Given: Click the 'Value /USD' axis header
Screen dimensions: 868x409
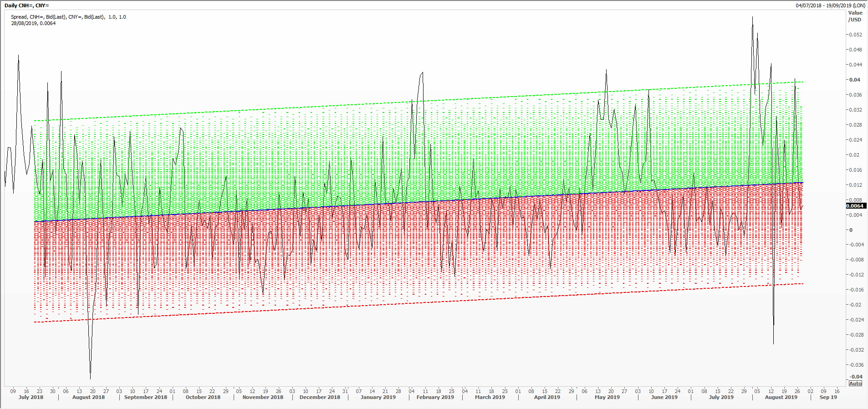Looking at the screenshot, I should tap(855, 16).
